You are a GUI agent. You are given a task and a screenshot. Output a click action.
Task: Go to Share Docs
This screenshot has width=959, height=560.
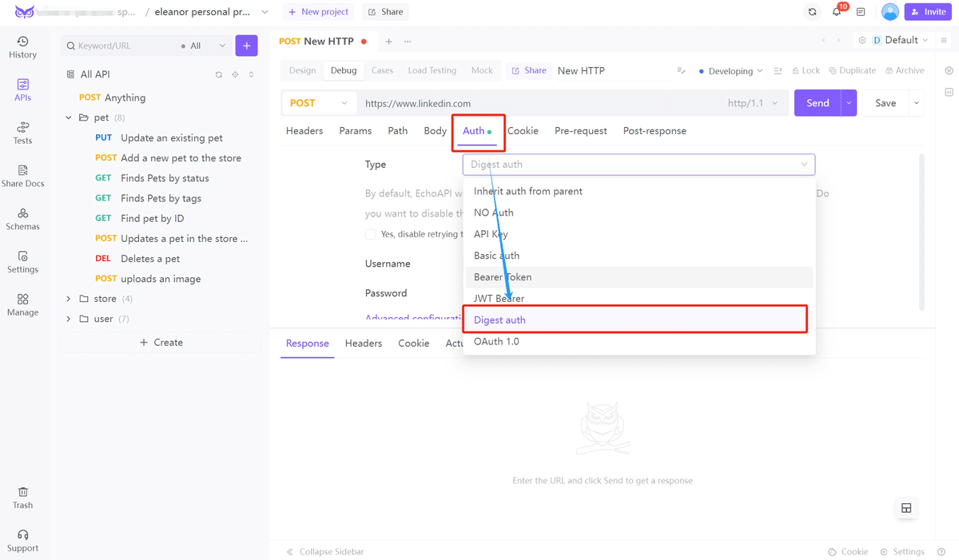coord(22,176)
